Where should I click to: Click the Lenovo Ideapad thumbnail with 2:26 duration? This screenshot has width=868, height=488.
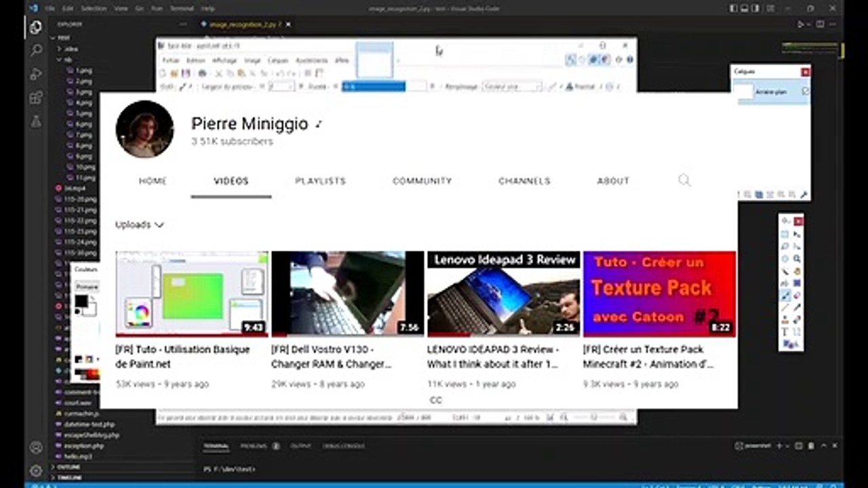[x=503, y=294]
